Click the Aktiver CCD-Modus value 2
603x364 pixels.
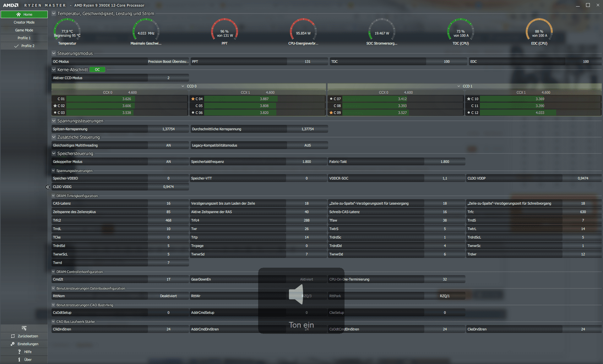[x=168, y=78]
